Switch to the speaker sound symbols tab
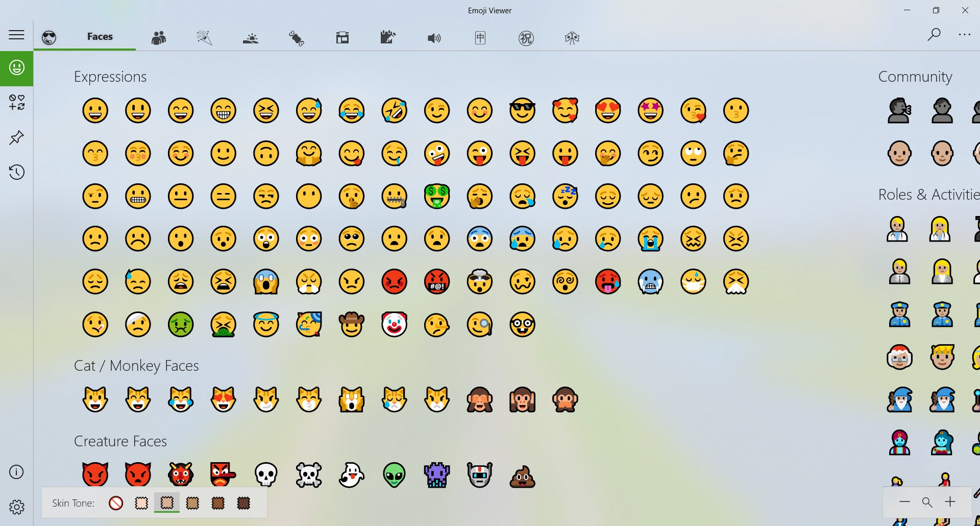Image resolution: width=980 pixels, height=526 pixels. click(434, 38)
